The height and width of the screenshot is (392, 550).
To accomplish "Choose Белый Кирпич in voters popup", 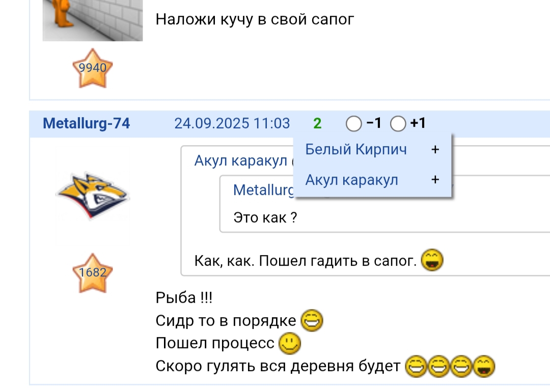I will [x=356, y=149].
